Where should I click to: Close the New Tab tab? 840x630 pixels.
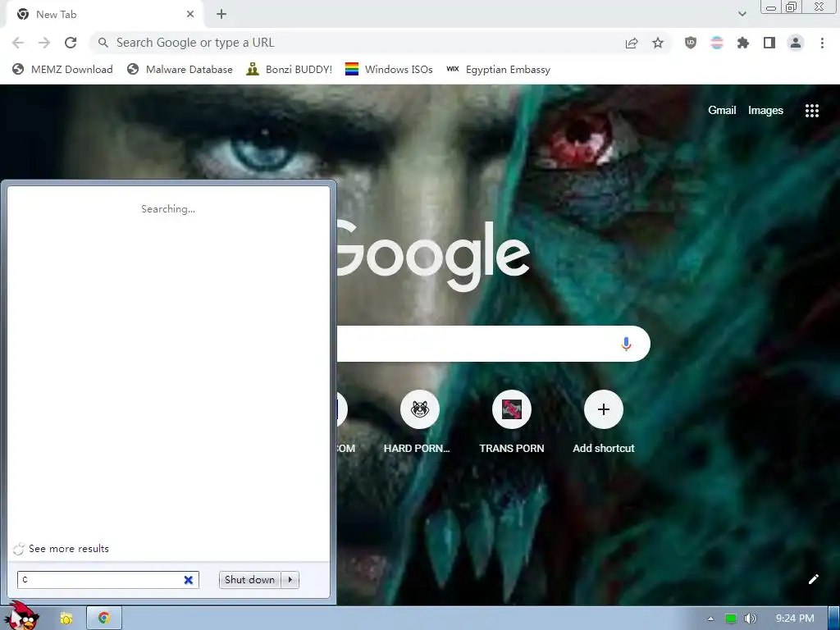coord(190,15)
